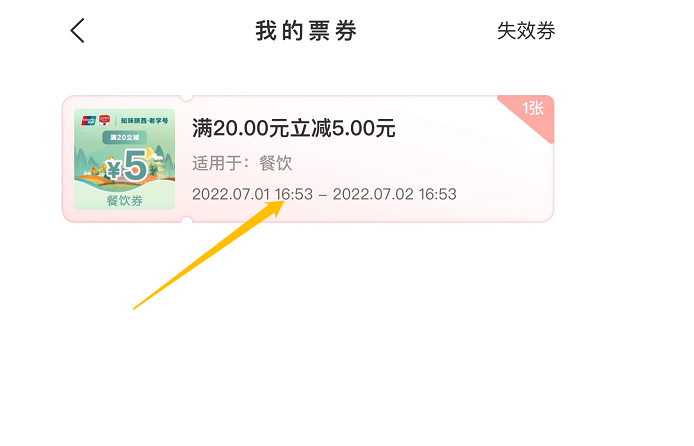Tap the 餐饮券 caption under coupon image
The image size is (694, 446).
point(124,200)
